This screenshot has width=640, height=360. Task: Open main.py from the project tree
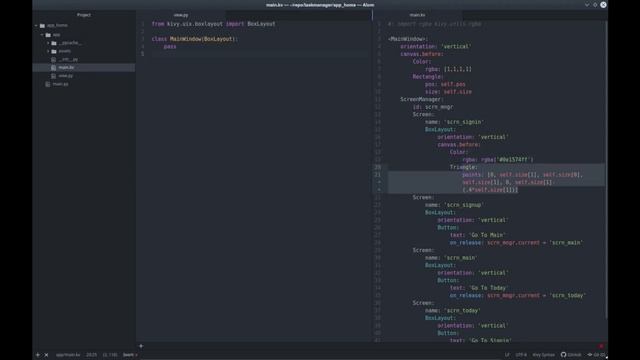(x=60, y=84)
